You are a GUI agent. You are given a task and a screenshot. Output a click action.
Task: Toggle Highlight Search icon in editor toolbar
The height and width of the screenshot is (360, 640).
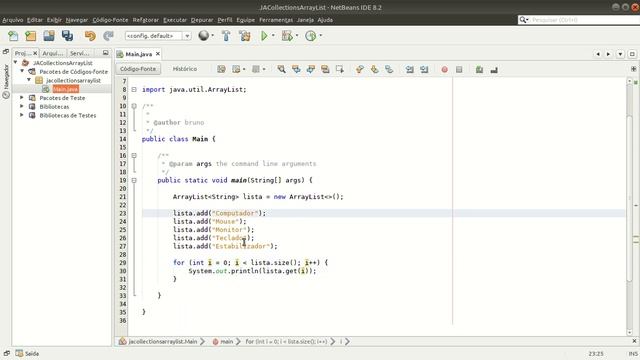point(325,69)
